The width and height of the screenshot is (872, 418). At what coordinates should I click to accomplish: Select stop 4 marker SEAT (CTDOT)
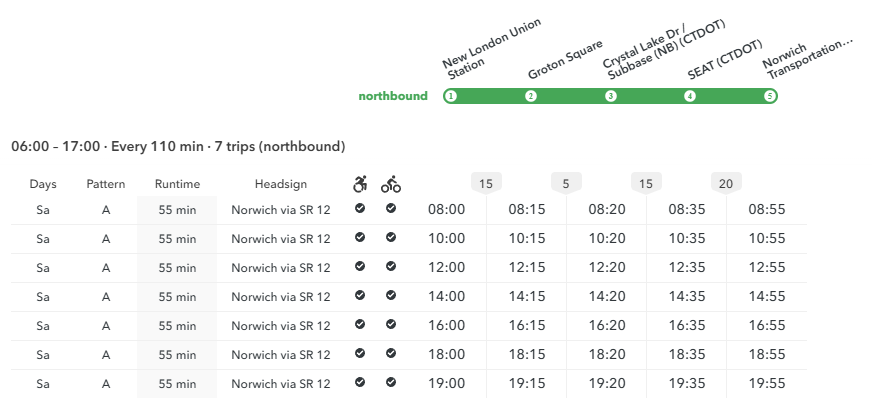(x=690, y=96)
